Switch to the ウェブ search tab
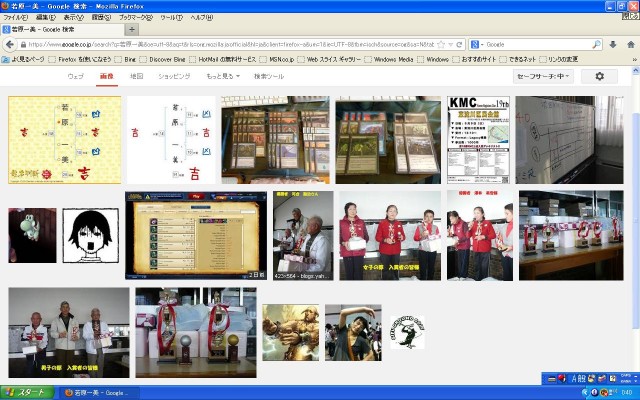This screenshot has height=400, width=640. pos(76,76)
